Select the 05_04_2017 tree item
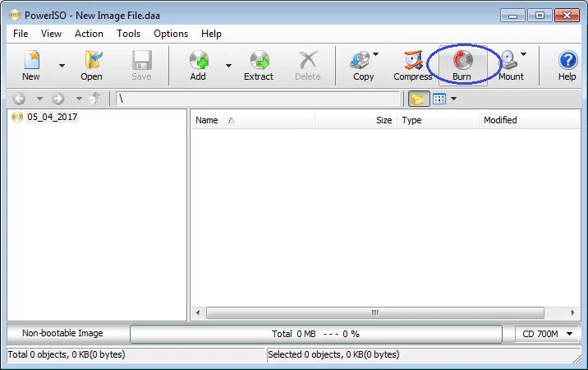Screen dimensions: 588x370 point(52,118)
